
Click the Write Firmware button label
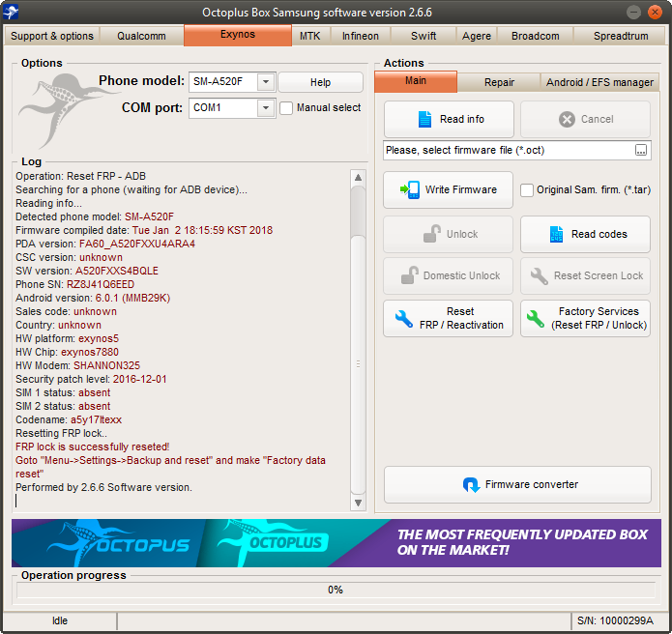pos(460,189)
